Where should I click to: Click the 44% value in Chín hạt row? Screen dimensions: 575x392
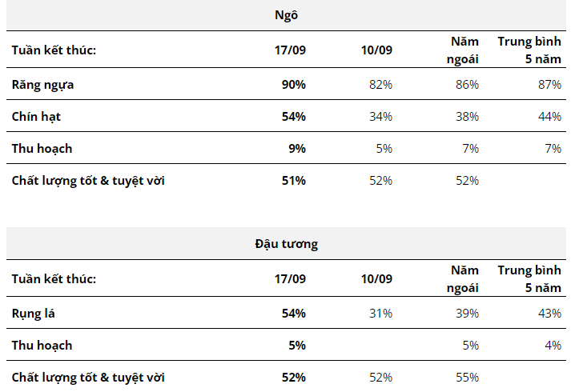click(549, 116)
